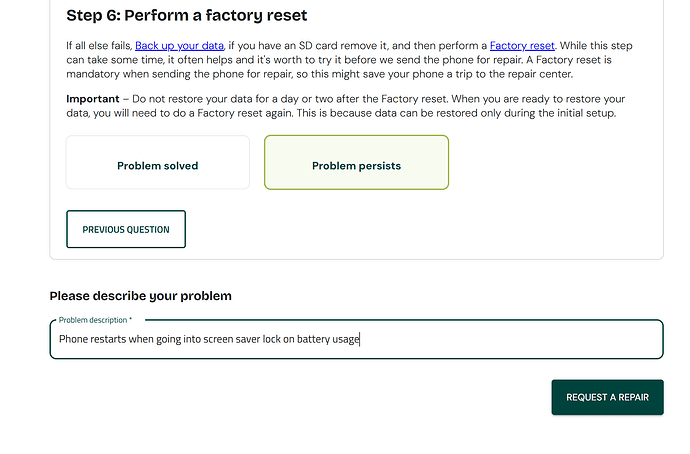The image size is (690, 454).
Task: Click the "Problem description *" floating label
Action: point(95,320)
